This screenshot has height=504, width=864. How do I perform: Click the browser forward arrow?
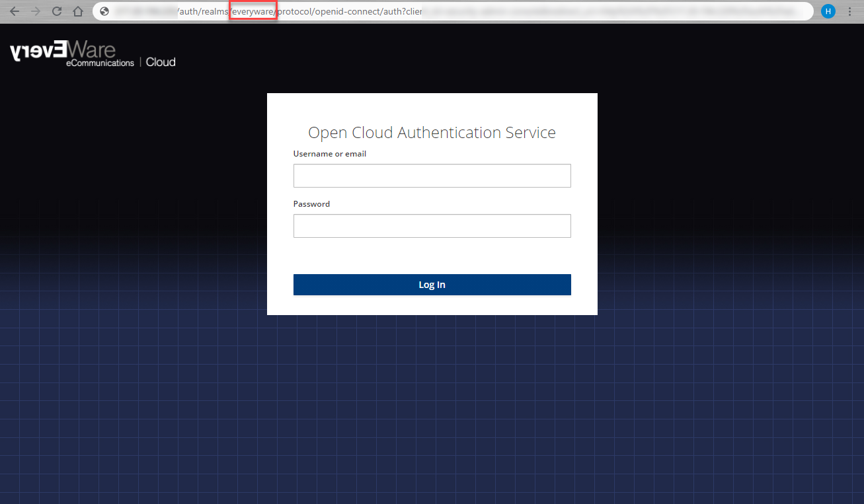pos(36,11)
